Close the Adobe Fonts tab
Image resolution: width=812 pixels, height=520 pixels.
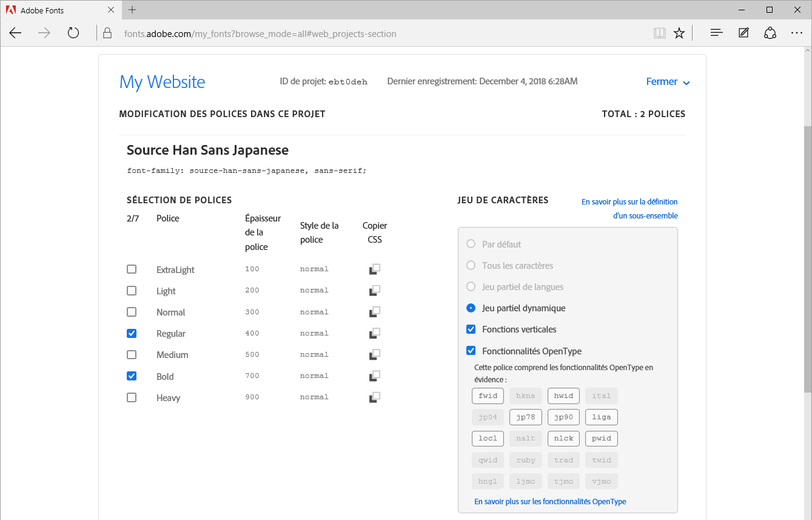[111, 10]
